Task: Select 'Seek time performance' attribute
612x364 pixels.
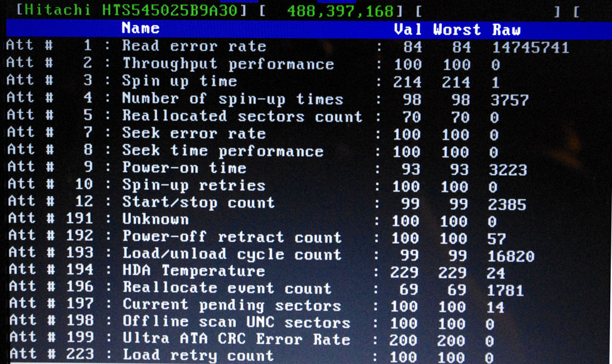Action: point(223,151)
